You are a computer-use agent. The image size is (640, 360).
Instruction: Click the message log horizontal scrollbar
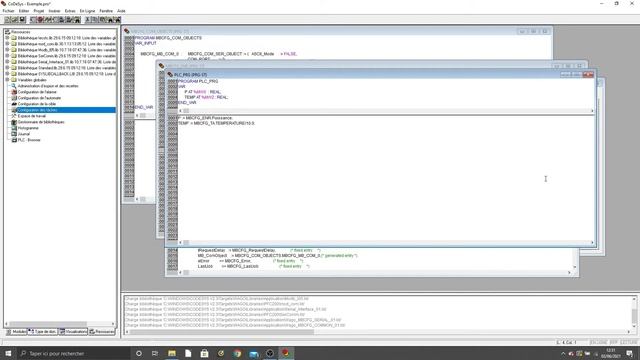point(222,332)
